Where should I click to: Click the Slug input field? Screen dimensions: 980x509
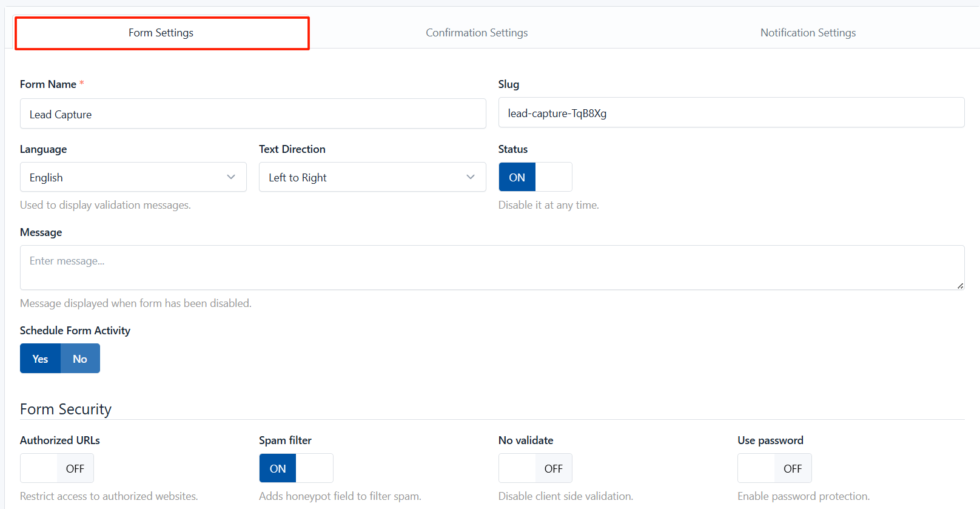point(731,113)
